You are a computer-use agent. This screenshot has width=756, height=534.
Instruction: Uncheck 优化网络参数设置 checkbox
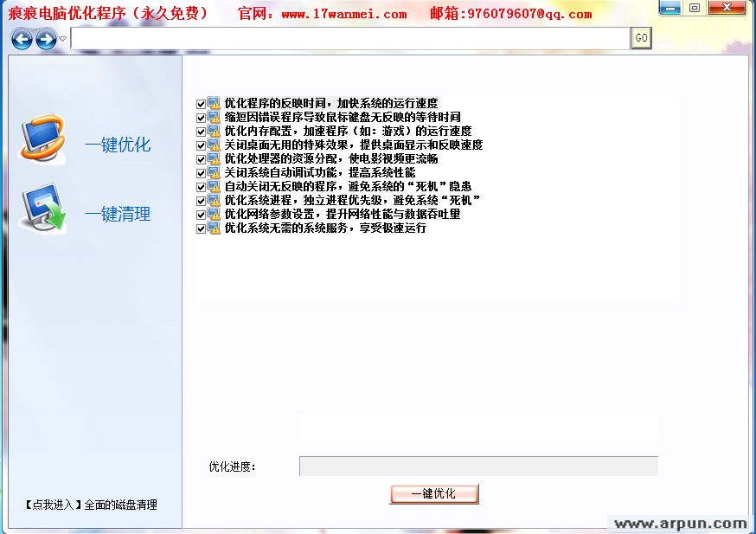point(201,215)
